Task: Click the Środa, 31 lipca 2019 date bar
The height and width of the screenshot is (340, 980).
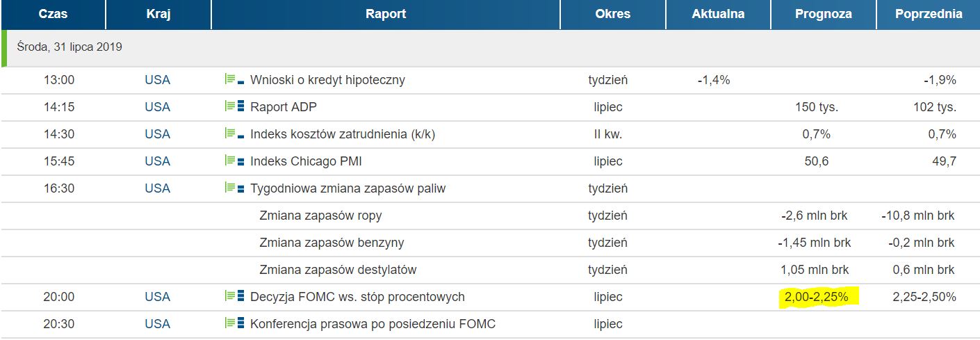Action: pyautogui.click(x=490, y=48)
